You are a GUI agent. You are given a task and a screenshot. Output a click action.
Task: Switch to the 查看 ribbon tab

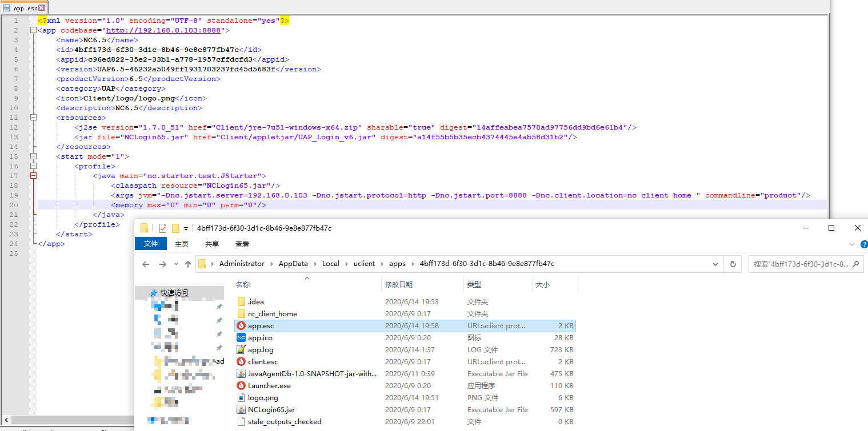[x=242, y=244]
